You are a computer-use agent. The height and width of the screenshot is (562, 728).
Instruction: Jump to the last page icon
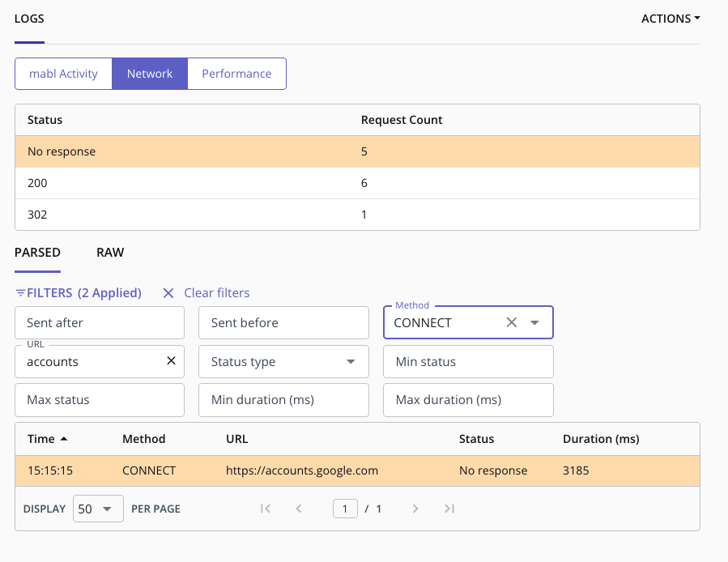pyautogui.click(x=449, y=509)
